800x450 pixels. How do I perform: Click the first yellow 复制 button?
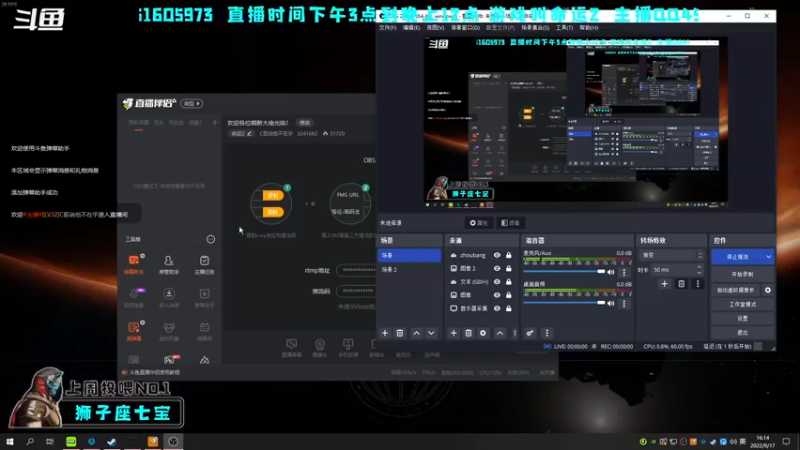pyautogui.click(x=273, y=195)
